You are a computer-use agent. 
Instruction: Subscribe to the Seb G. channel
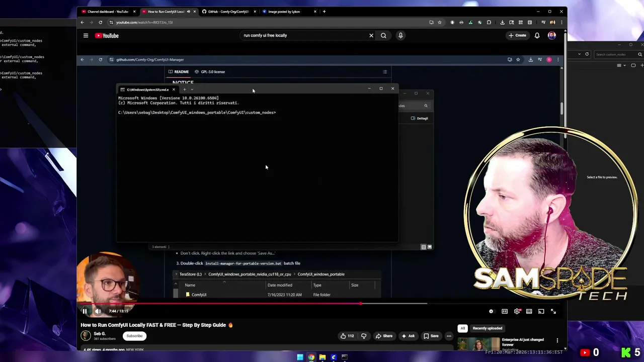click(x=134, y=336)
